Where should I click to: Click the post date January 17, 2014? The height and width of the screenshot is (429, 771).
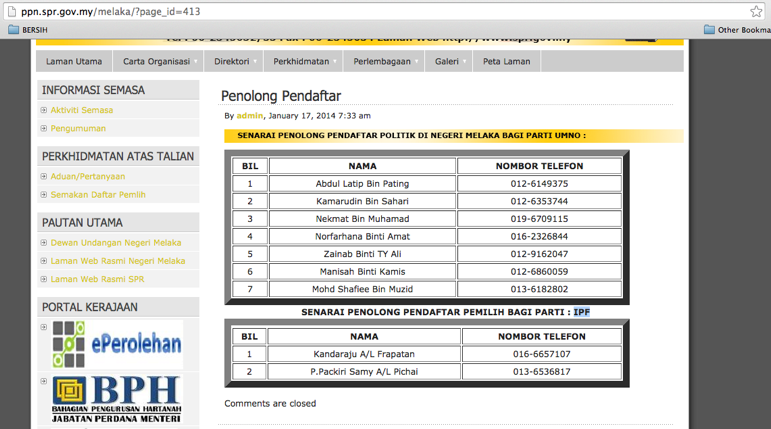(x=320, y=116)
